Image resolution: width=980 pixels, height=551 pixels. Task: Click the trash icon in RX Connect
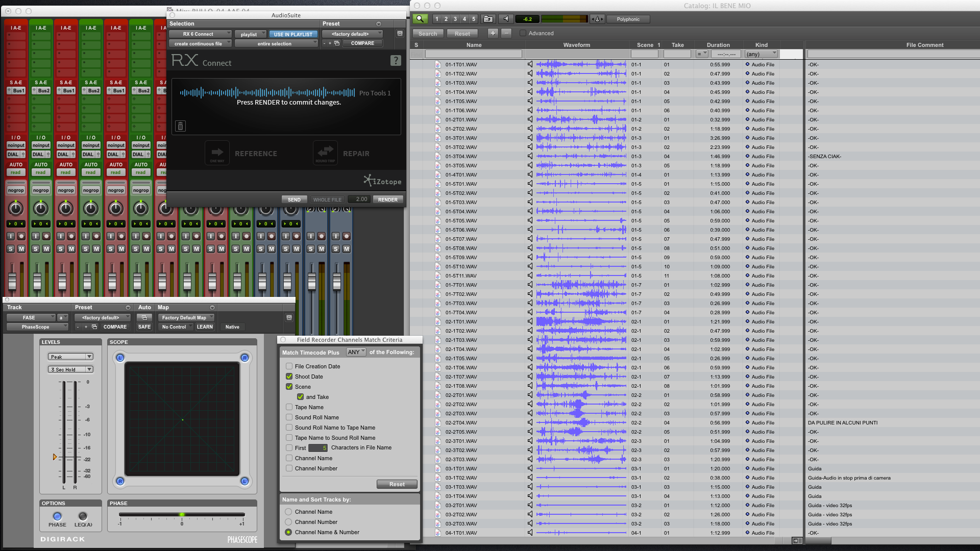pos(180,126)
